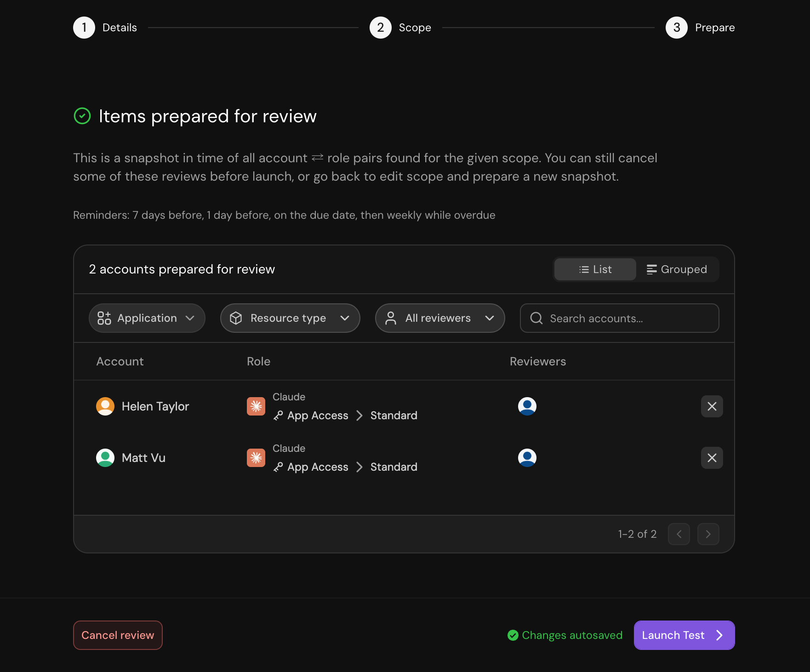Go to the previous page of results
This screenshot has width=810, height=672.
click(x=679, y=534)
